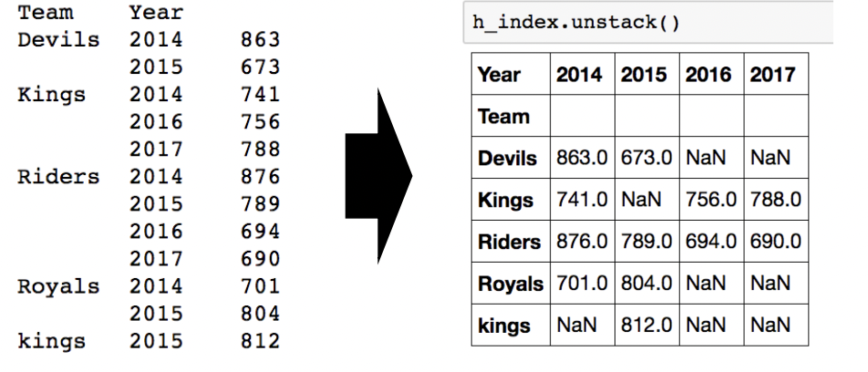Click the h_index.unstack() code cell

pos(648,22)
